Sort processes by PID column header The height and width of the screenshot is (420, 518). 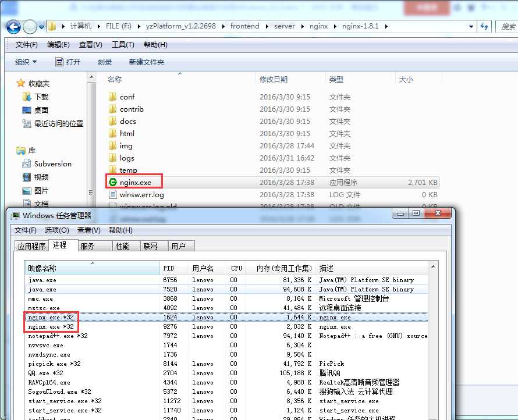click(174, 268)
